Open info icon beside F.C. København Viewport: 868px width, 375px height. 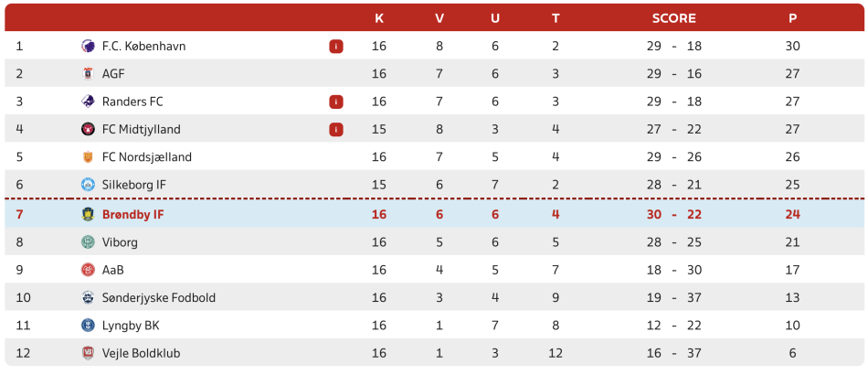[x=336, y=47]
